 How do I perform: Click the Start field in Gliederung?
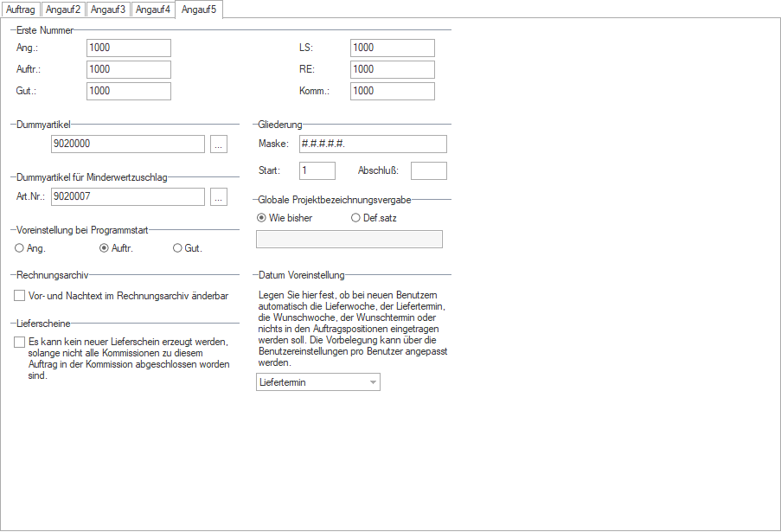[x=317, y=171]
